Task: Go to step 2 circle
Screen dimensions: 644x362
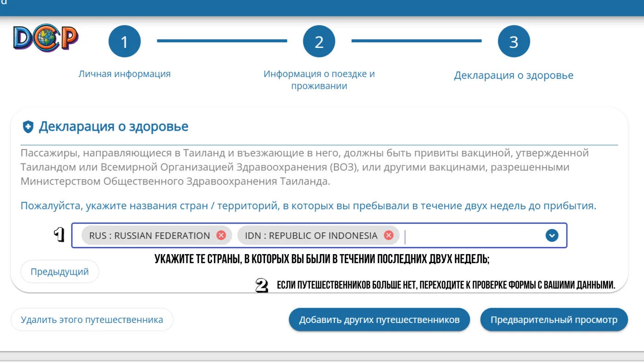Action: click(x=319, y=41)
